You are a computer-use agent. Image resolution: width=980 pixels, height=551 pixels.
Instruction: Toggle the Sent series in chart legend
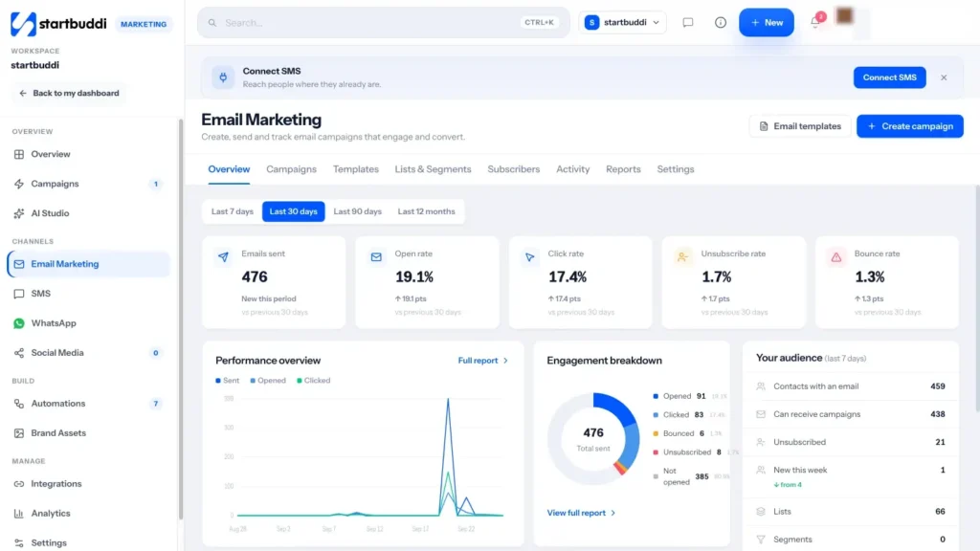point(228,381)
